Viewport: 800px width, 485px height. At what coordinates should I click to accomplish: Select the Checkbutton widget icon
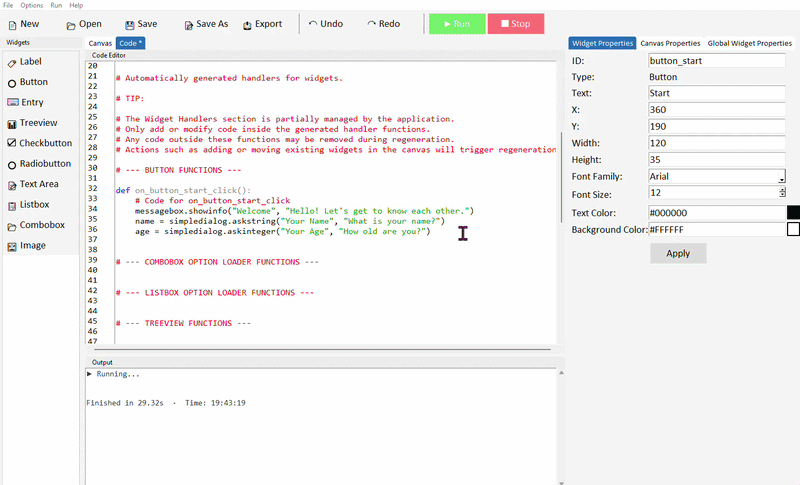coord(12,143)
